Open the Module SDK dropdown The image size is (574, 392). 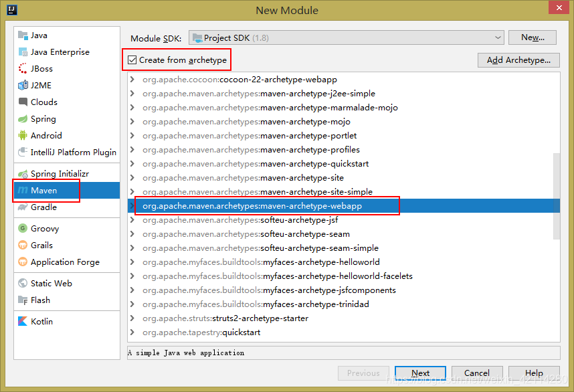347,37
